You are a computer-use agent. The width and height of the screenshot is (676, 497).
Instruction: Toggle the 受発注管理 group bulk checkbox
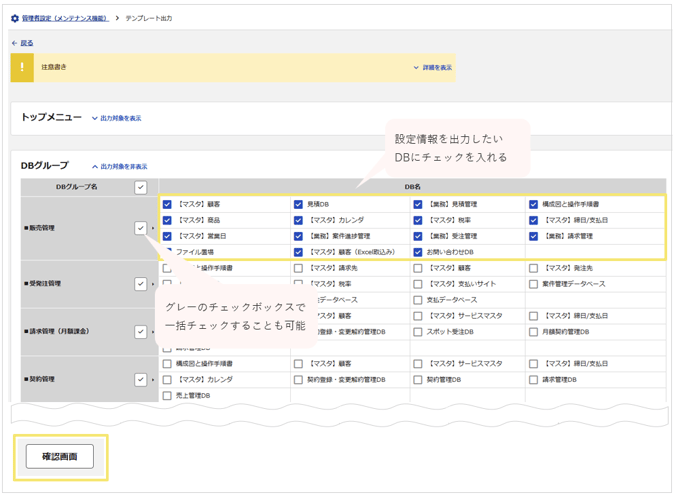[x=141, y=284]
